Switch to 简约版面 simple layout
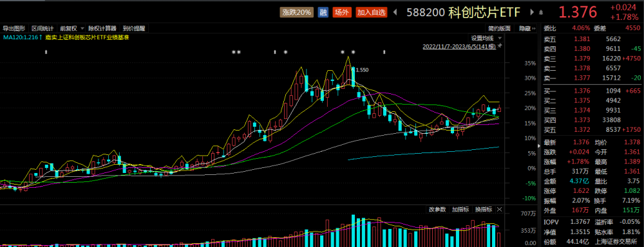The height and width of the screenshot is (247, 644). 500,28
